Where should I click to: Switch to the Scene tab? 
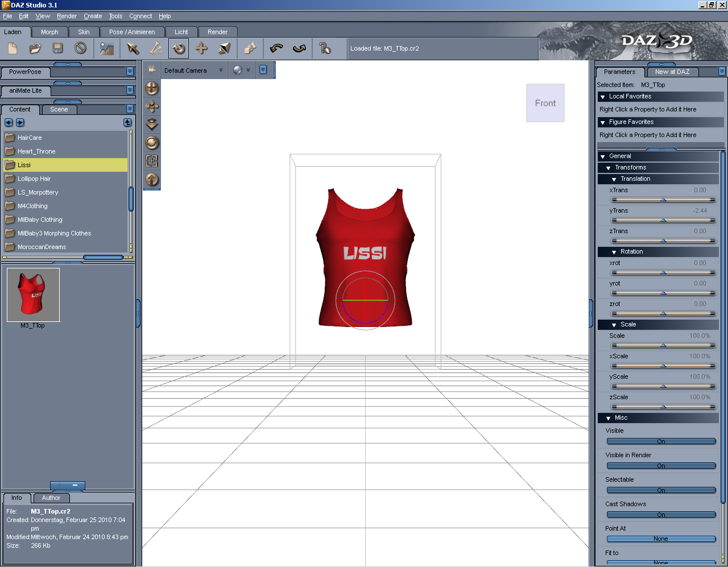pyautogui.click(x=59, y=109)
